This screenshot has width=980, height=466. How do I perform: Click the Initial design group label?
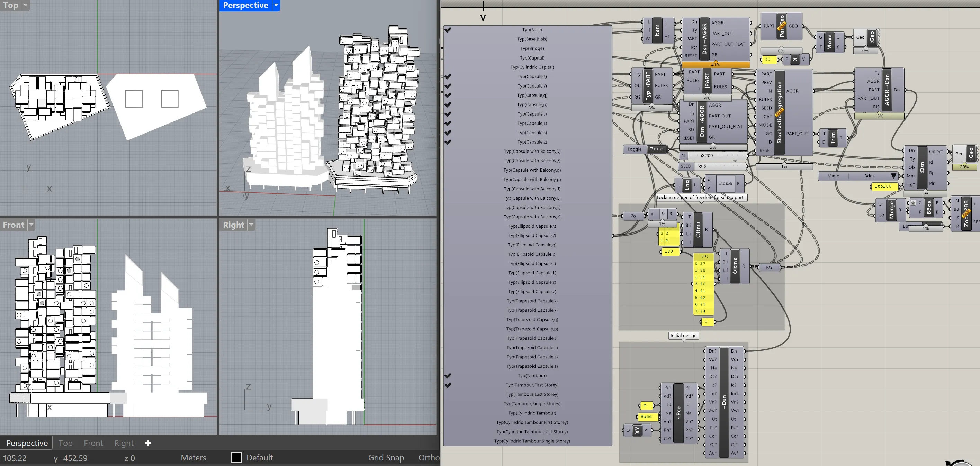point(683,336)
